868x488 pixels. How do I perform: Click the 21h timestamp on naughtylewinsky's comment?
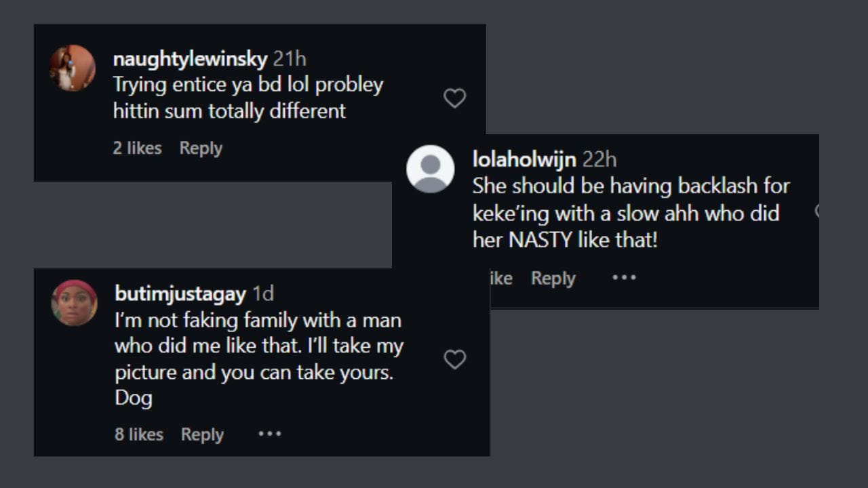[290, 59]
